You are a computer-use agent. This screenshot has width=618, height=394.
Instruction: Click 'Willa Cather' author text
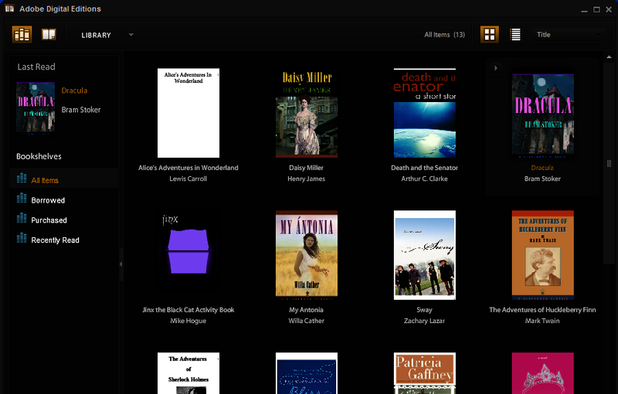coord(306,321)
